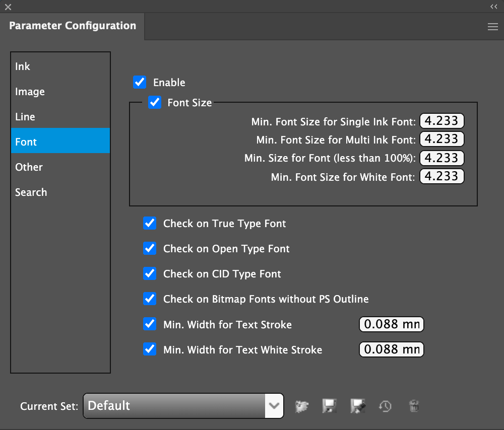This screenshot has width=504, height=430.
Task: Click the save parameter set floppy icon
Action: click(329, 406)
